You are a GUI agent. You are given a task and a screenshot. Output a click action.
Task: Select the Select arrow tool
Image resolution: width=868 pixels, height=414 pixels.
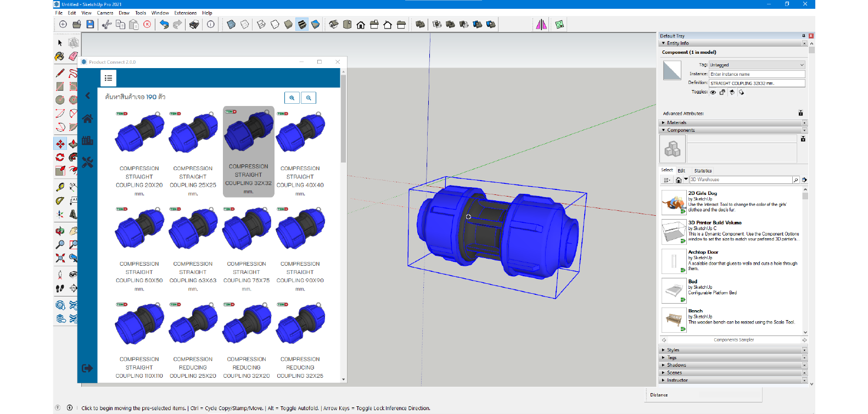[60, 43]
